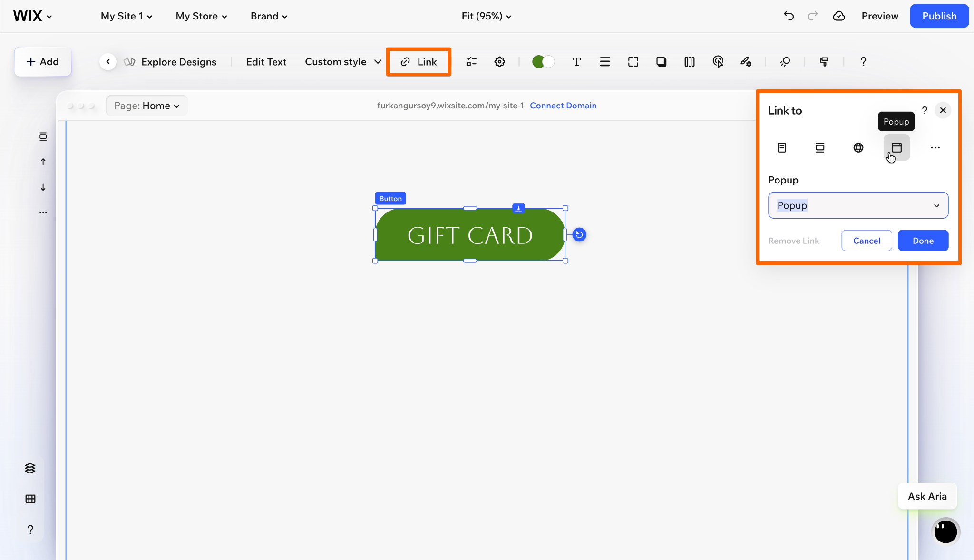Expand the Custom style dropdown
This screenshot has height=560, width=974.
pyautogui.click(x=343, y=62)
